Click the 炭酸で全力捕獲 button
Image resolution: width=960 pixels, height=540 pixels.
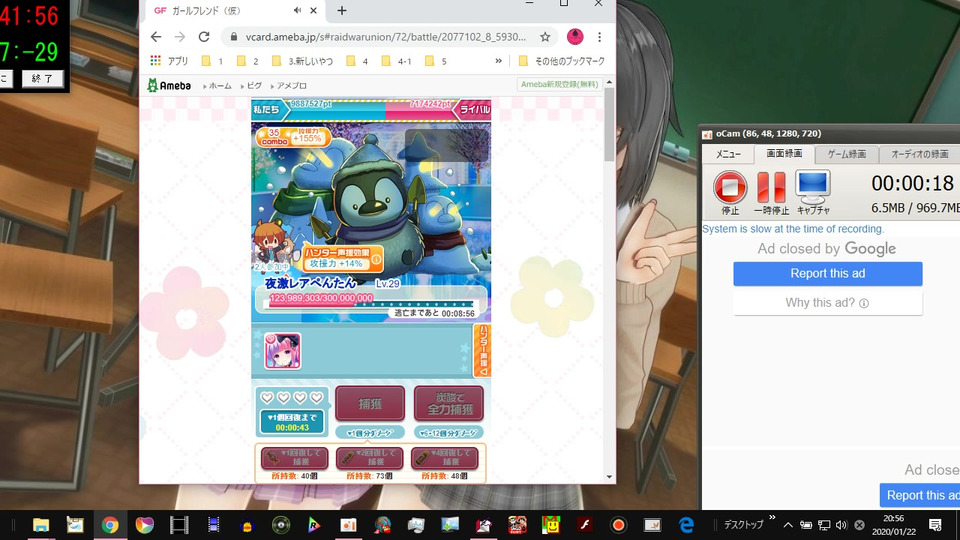tap(449, 403)
